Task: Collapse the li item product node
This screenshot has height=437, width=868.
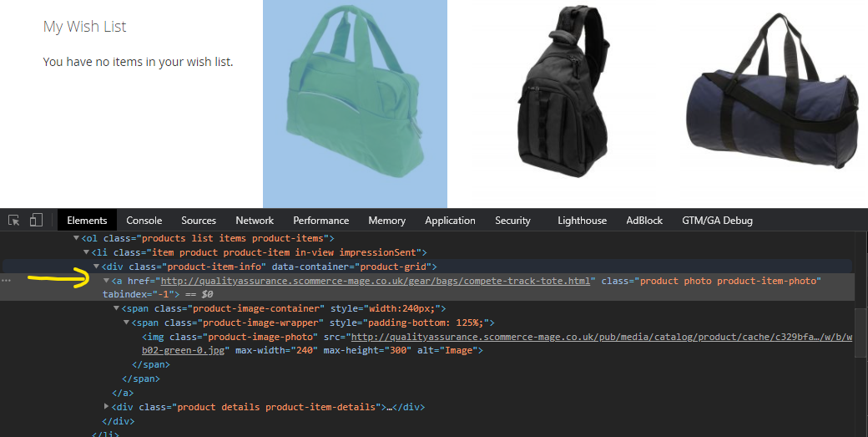Action: [x=87, y=252]
